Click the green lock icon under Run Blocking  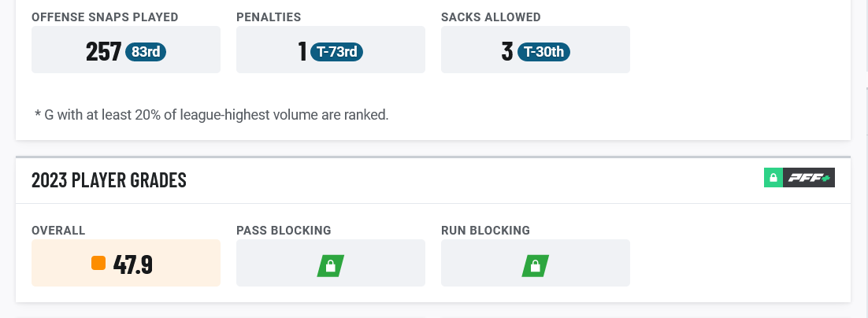coord(536,266)
